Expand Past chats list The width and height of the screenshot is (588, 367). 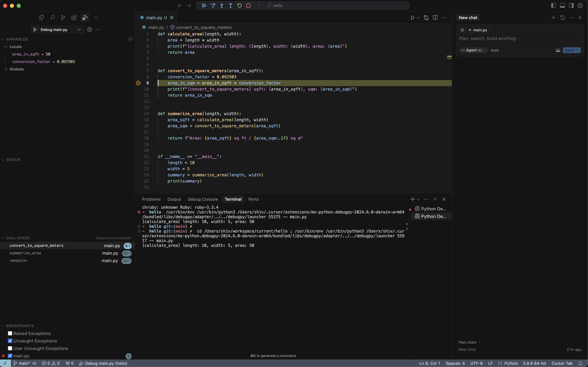469,342
